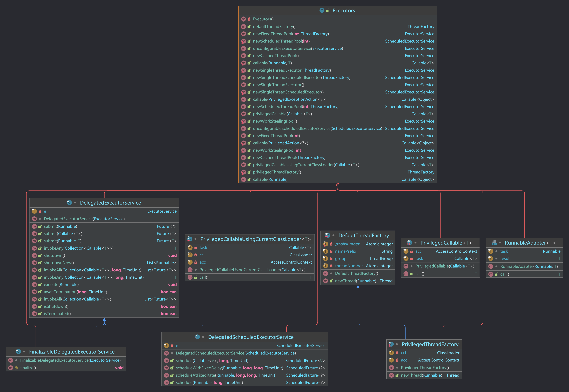Screen dimensions: 569x392
Task: Select the DelegatedScheduledExecutorService class title
Action: coord(250,337)
